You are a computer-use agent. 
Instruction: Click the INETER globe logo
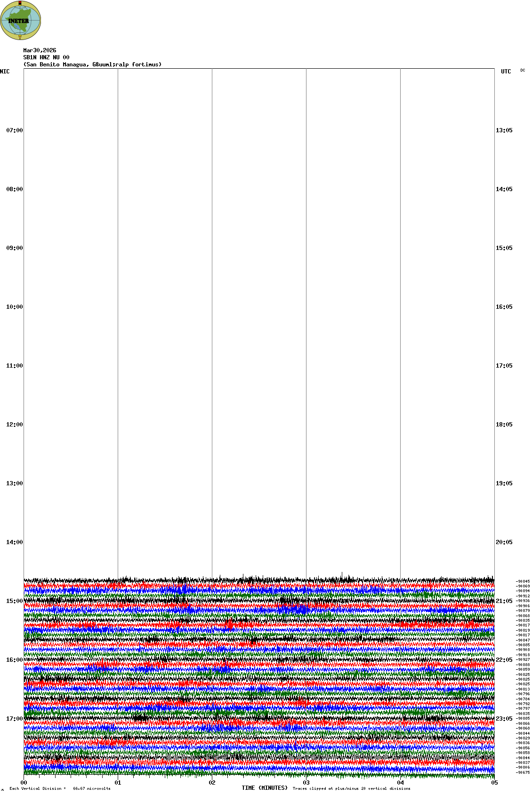pos(21,20)
